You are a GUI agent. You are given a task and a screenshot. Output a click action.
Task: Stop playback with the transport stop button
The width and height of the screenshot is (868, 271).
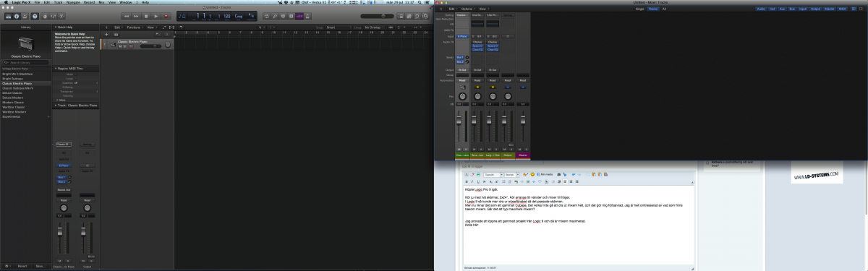pyautogui.click(x=146, y=17)
